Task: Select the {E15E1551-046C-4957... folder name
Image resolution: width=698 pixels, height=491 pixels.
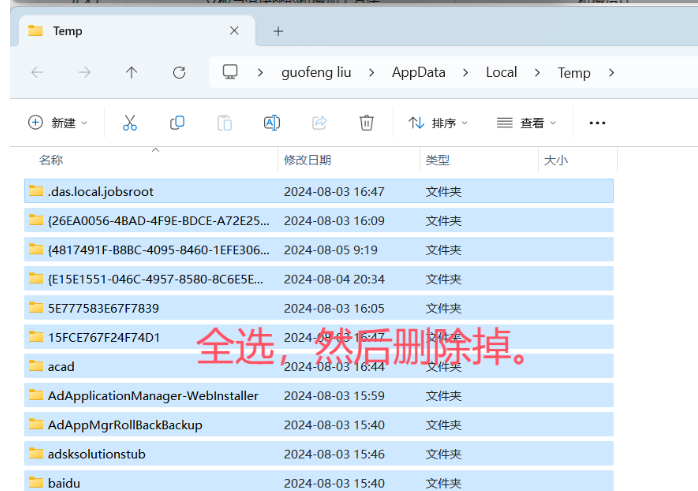Action: pos(155,279)
